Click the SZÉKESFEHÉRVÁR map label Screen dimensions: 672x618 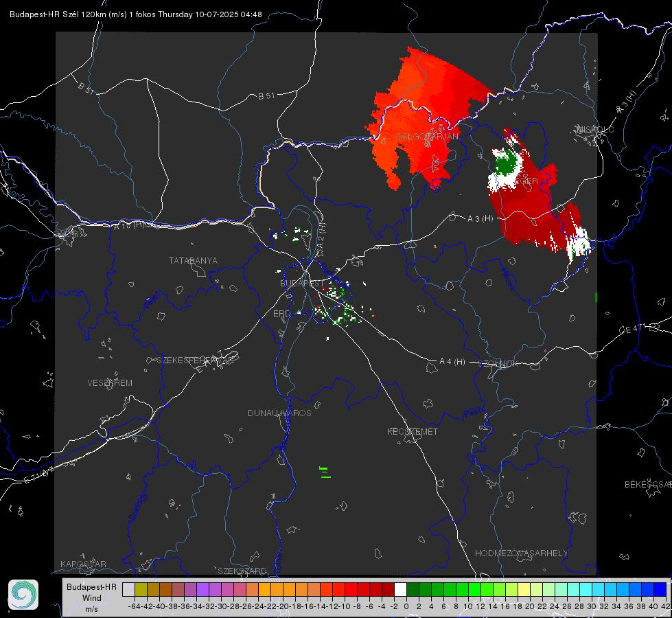point(194,360)
